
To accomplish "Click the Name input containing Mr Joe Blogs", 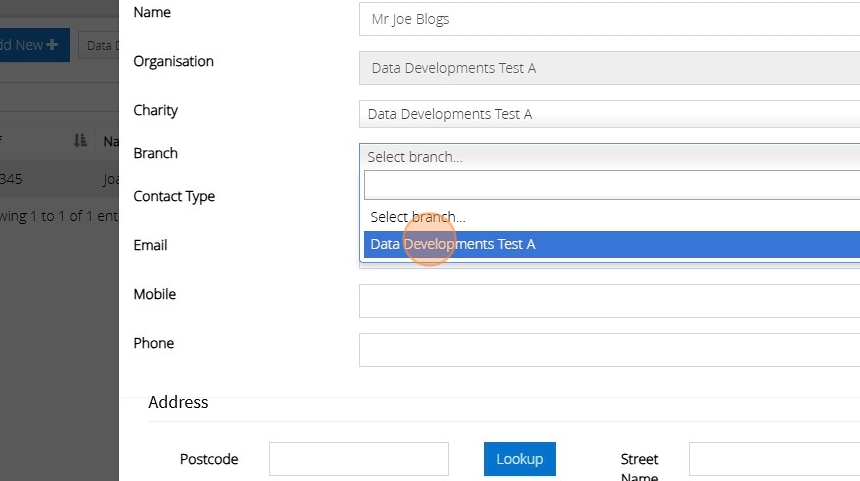I will coord(608,19).
